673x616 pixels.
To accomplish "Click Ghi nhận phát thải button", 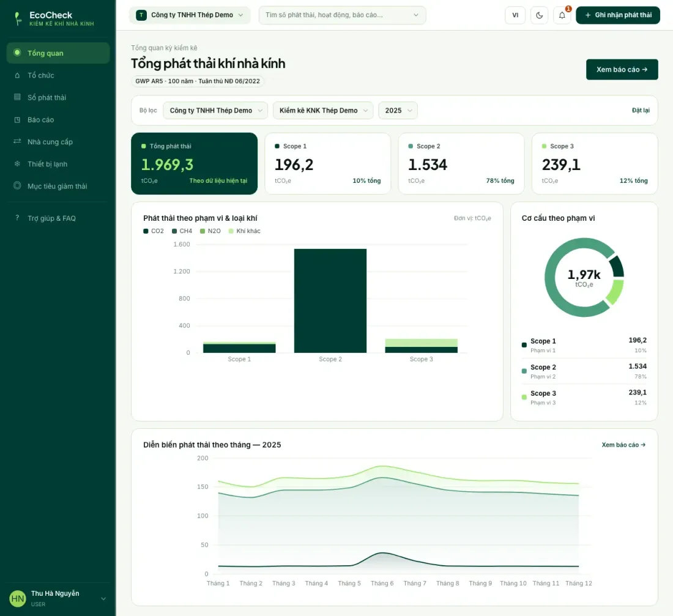I will tap(618, 15).
